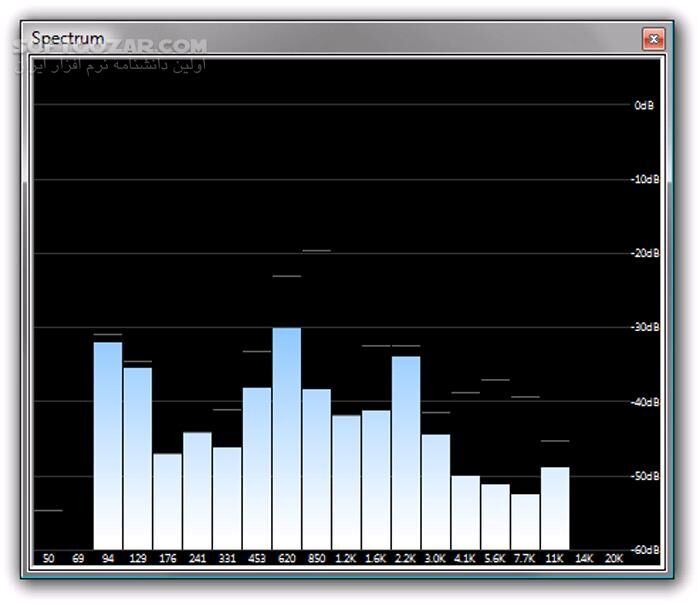The image size is (700, 605).
Task: Click the 1.2K frequency axis label
Action: (346, 557)
